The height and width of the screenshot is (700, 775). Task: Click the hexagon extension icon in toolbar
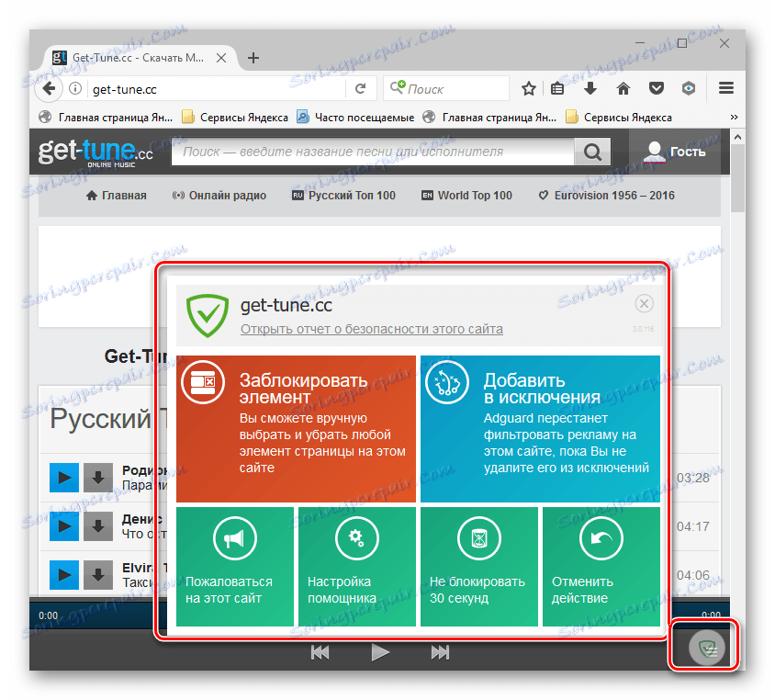(x=689, y=89)
